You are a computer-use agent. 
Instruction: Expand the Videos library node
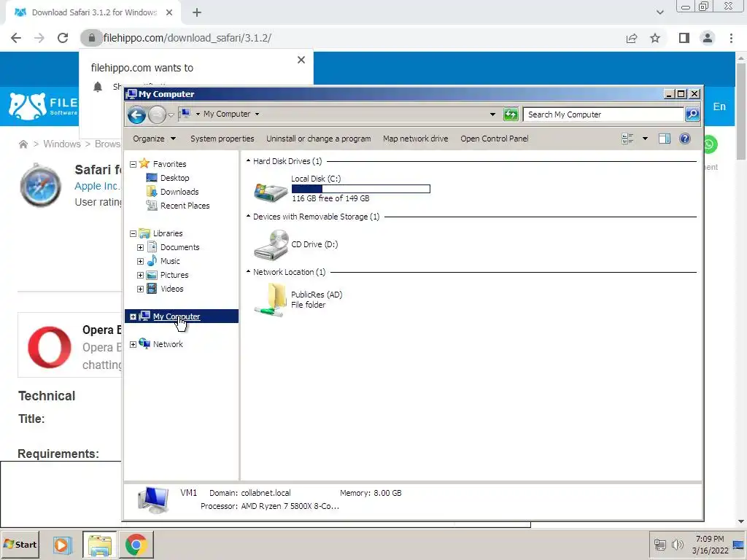coord(140,289)
